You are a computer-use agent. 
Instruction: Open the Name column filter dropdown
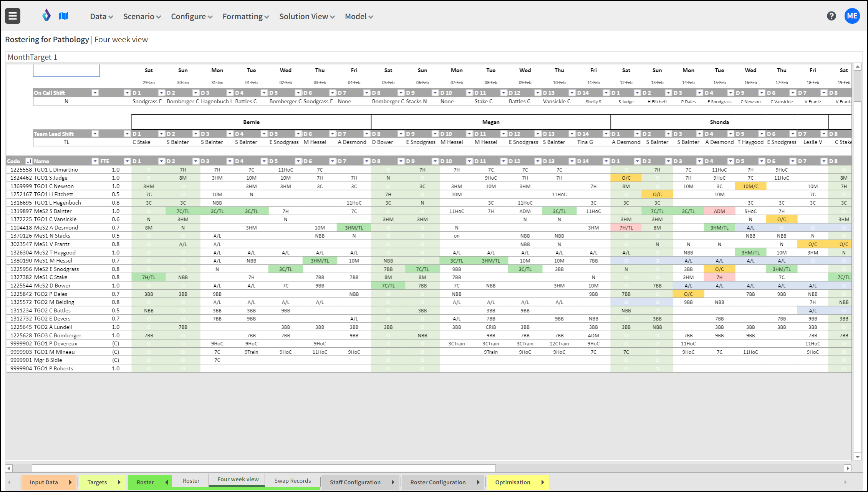point(95,161)
